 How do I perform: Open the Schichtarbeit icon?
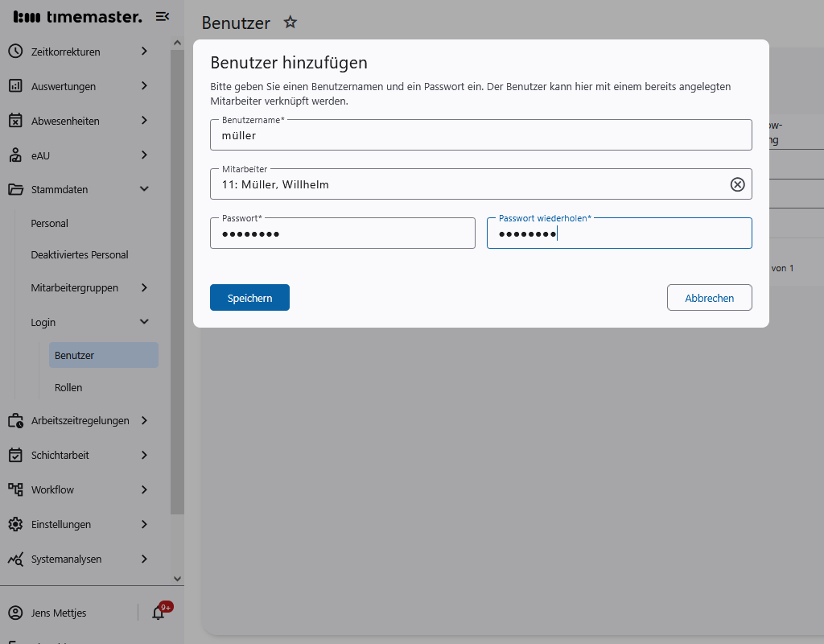16,455
